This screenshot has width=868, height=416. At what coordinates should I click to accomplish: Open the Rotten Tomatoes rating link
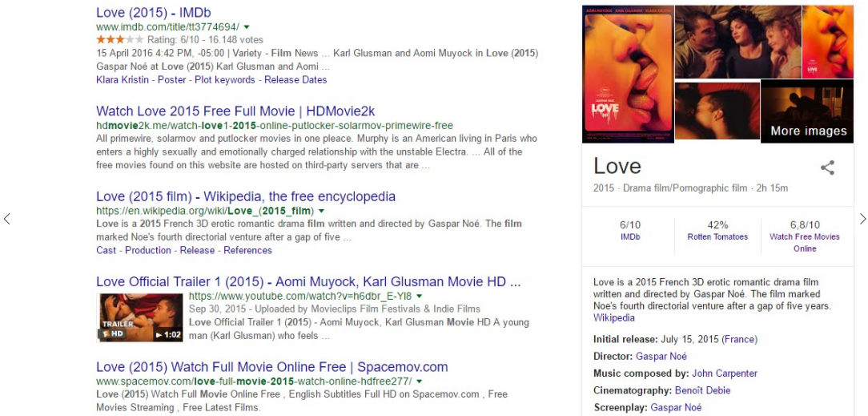pos(717,237)
